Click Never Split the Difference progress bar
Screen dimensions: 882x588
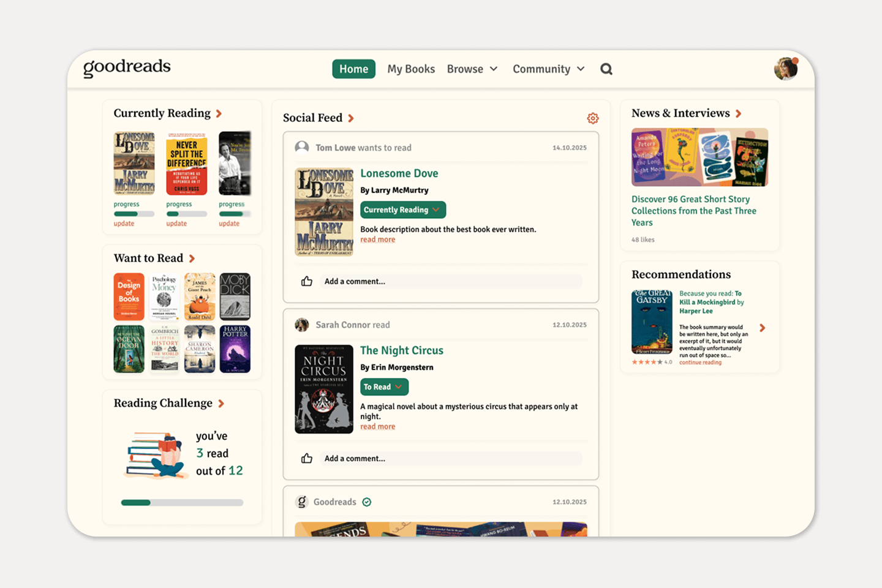[x=187, y=214]
